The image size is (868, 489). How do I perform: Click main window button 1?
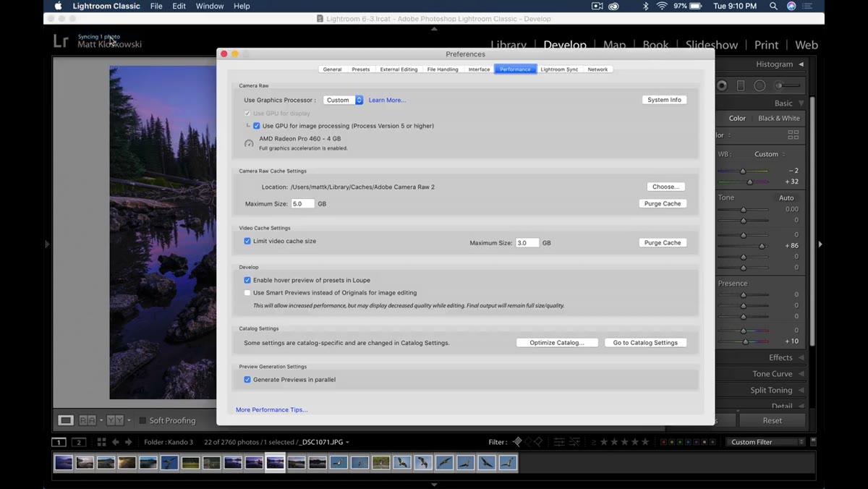tap(59, 442)
